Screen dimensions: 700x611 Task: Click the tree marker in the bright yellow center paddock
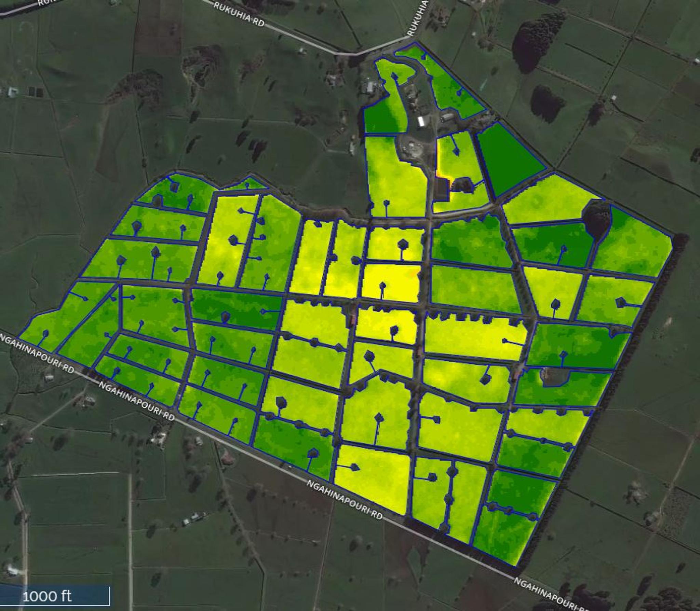(382, 286)
